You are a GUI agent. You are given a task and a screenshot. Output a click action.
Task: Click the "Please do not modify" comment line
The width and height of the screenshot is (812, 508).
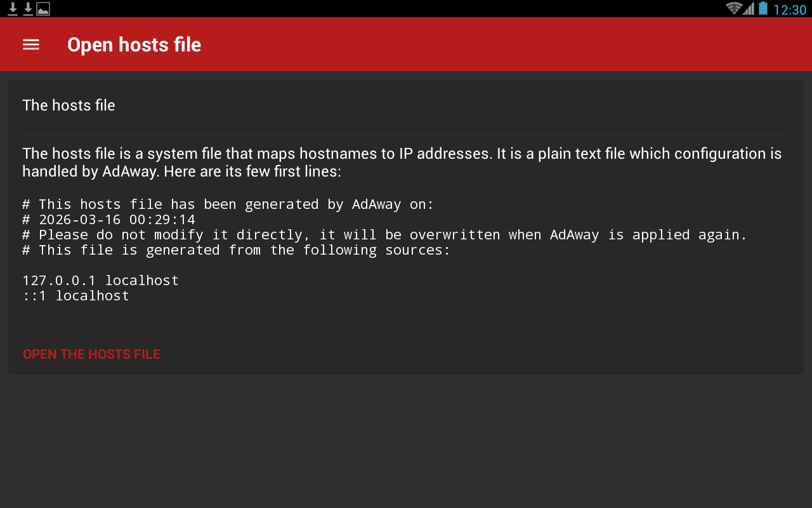click(384, 235)
